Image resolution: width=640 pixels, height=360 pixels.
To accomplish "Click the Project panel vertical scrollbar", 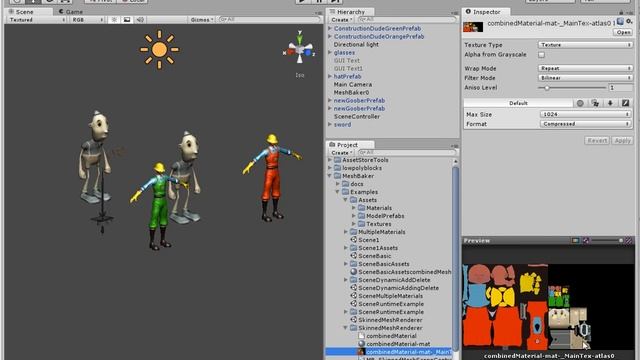I will pos(456,259).
